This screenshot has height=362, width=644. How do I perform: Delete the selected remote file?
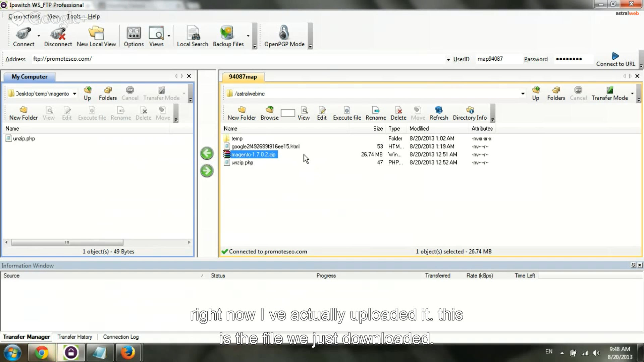[x=398, y=113]
